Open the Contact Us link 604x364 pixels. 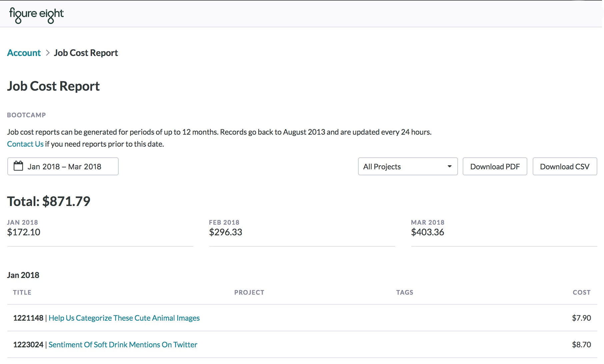tap(25, 144)
